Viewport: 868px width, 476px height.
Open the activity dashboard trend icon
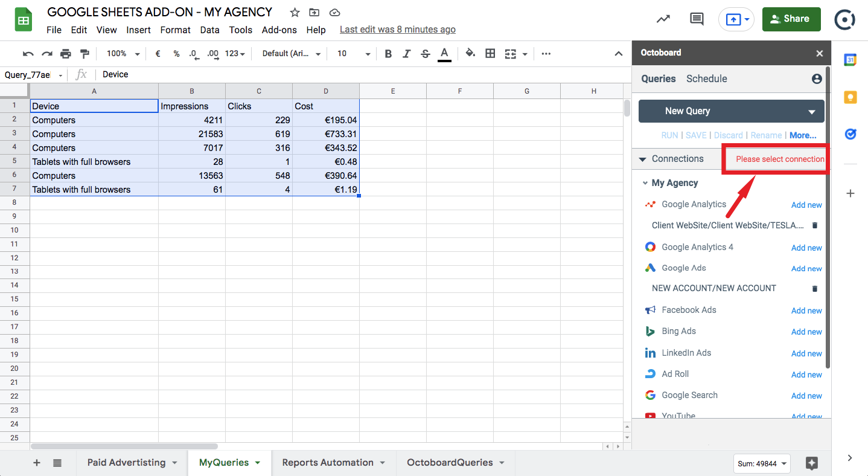663,19
